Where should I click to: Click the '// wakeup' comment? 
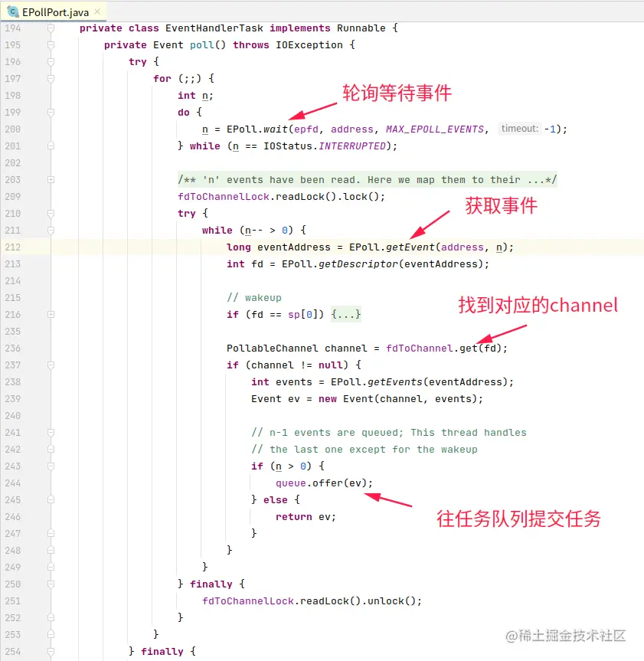click(x=254, y=298)
